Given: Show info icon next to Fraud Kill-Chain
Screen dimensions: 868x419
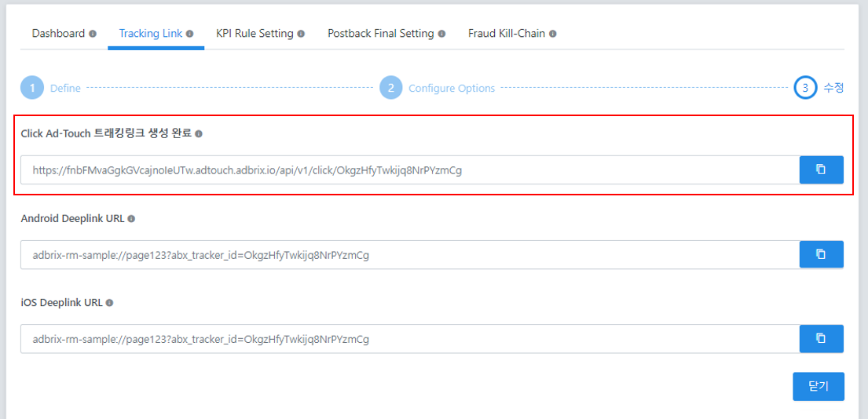Looking at the screenshot, I should click(553, 34).
